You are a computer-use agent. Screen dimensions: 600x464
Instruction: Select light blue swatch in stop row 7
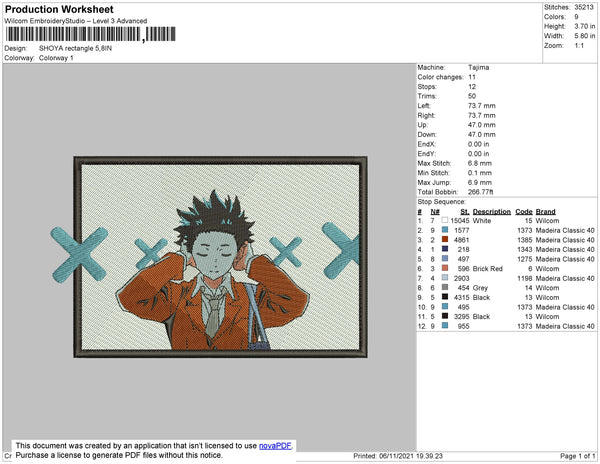[x=445, y=278]
